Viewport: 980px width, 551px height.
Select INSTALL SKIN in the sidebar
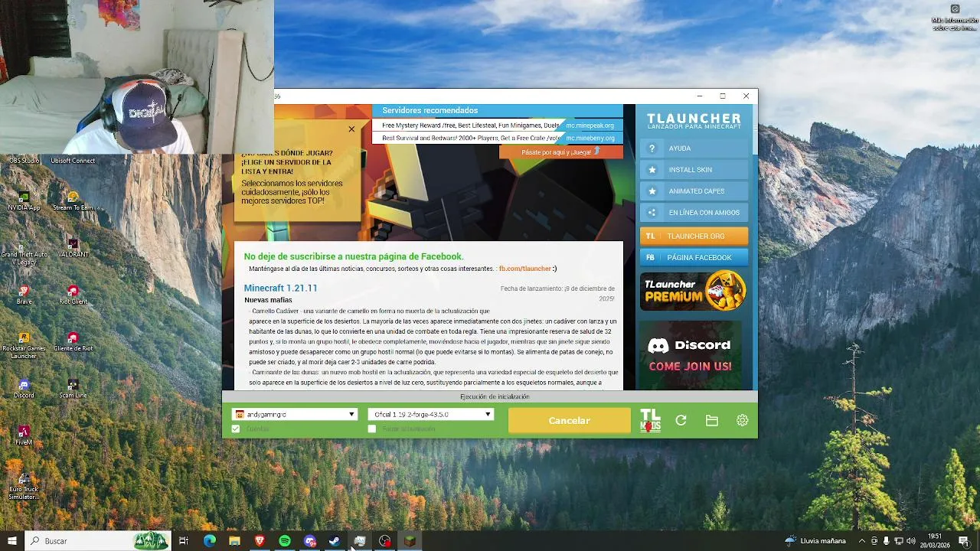point(694,170)
